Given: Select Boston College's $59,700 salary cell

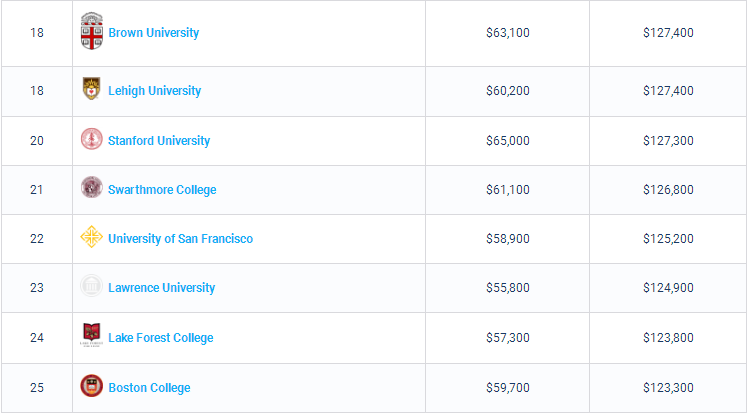Looking at the screenshot, I should [x=507, y=388].
